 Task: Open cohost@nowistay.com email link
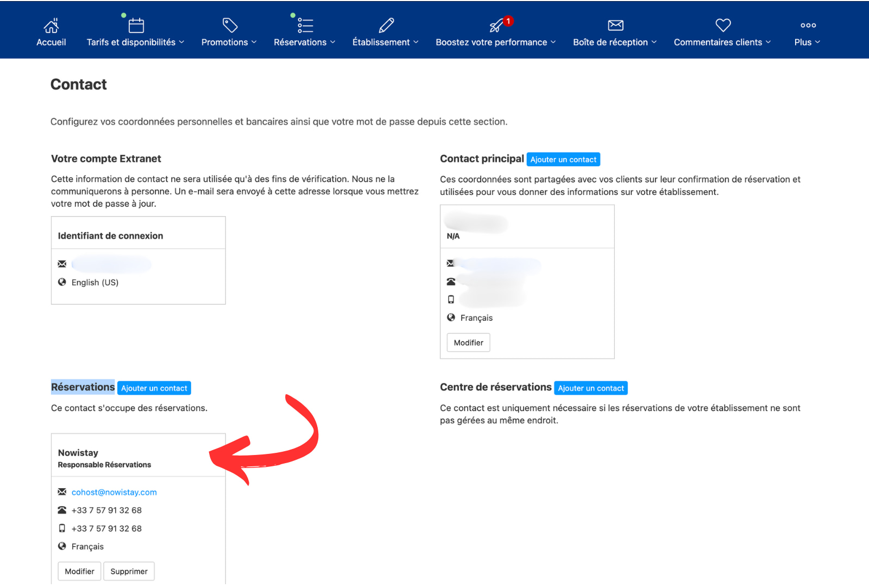pos(114,492)
